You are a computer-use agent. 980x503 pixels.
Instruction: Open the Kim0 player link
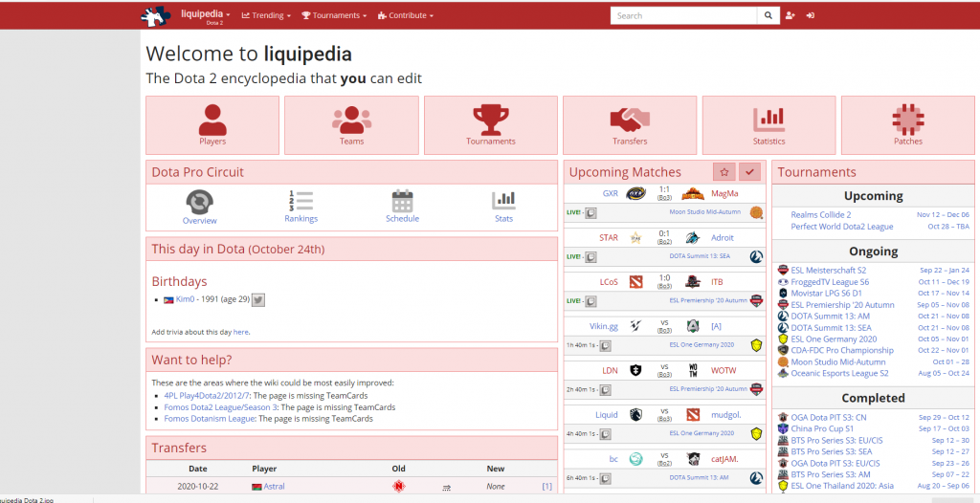click(x=185, y=299)
